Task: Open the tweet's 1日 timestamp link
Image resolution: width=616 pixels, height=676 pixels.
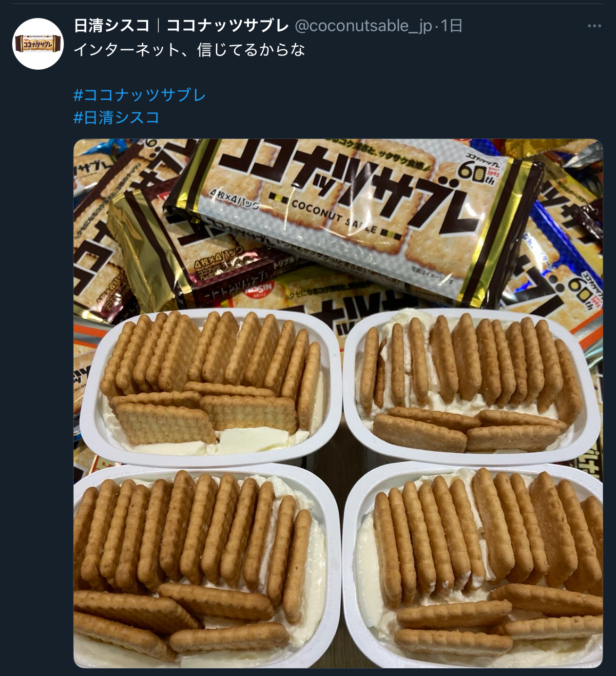Action: (451, 25)
